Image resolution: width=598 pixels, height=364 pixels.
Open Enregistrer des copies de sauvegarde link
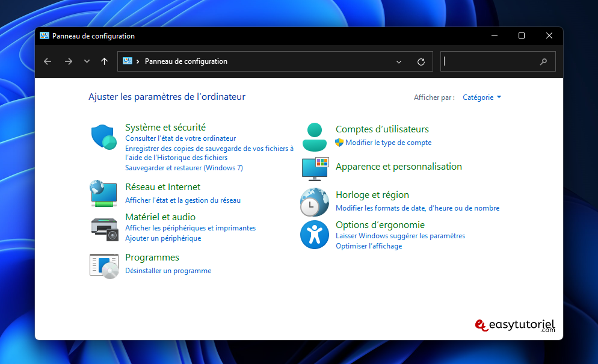[209, 153]
